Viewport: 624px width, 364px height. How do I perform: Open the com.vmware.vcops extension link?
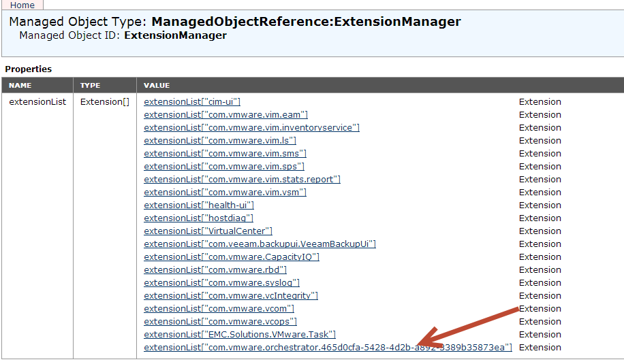point(221,322)
